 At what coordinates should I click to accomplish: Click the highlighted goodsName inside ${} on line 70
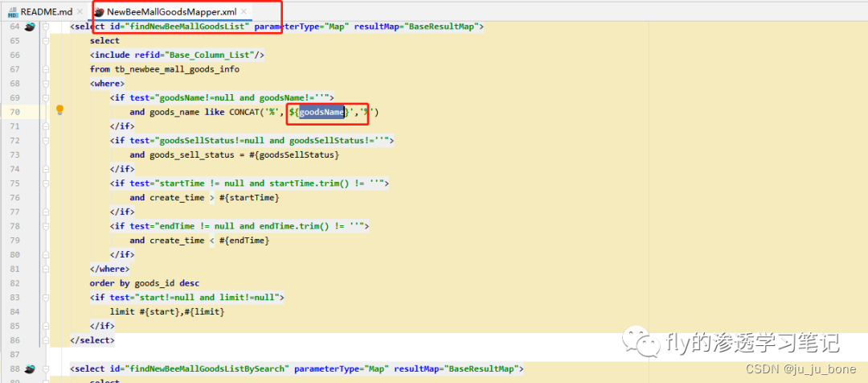[x=321, y=112]
